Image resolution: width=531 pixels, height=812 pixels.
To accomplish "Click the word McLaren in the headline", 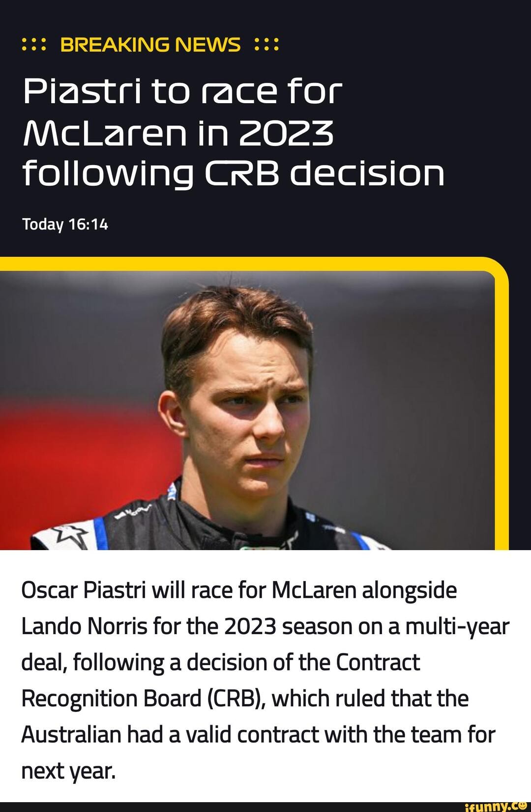I will pos(104,133).
